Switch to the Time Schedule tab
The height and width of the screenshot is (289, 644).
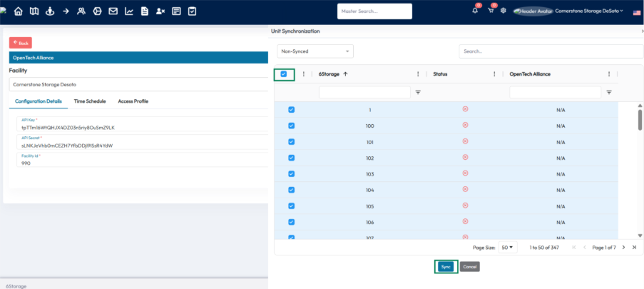(90, 101)
